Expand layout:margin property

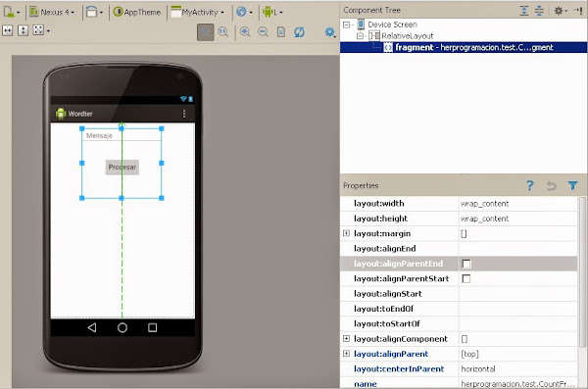346,233
